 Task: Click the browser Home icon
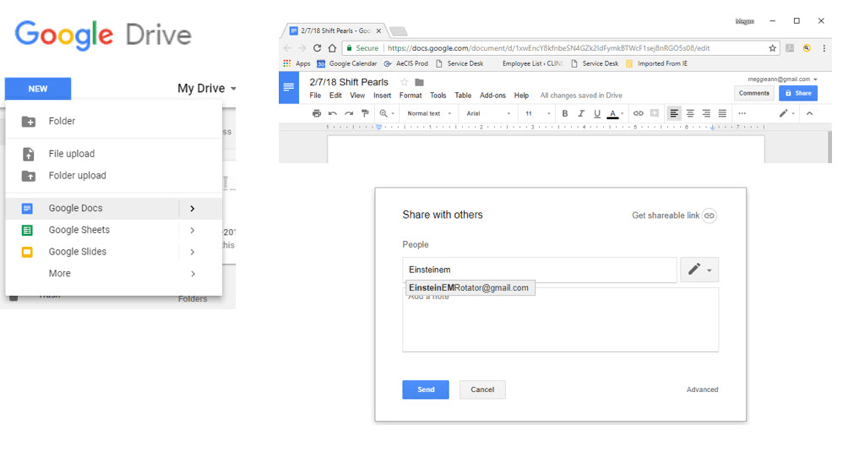click(x=332, y=48)
